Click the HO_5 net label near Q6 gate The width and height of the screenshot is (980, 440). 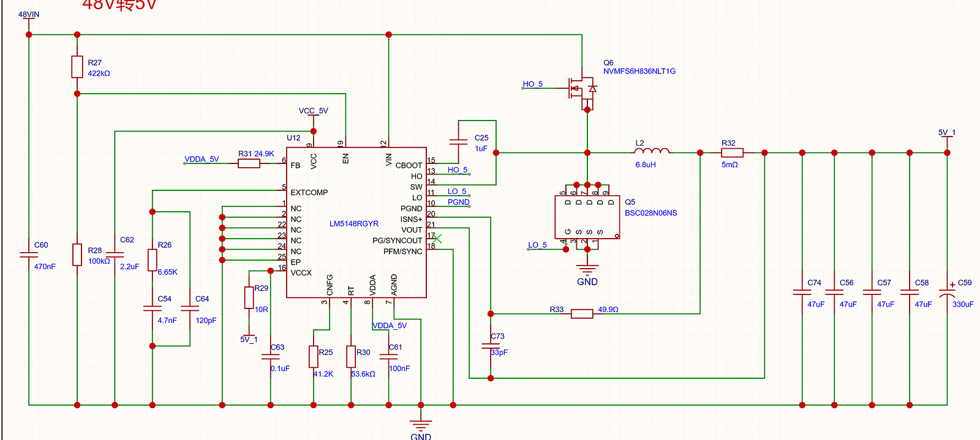pyautogui.click(x=532, y=84)
